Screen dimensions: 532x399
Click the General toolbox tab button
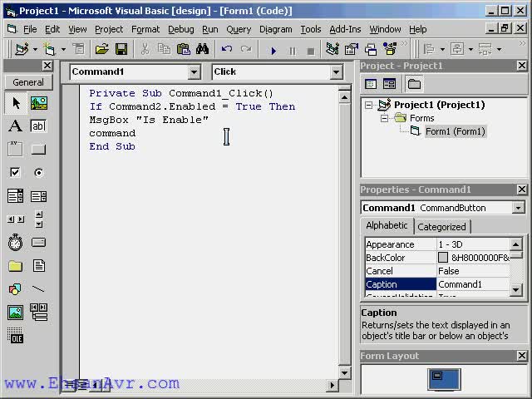(x=28, y=82)
